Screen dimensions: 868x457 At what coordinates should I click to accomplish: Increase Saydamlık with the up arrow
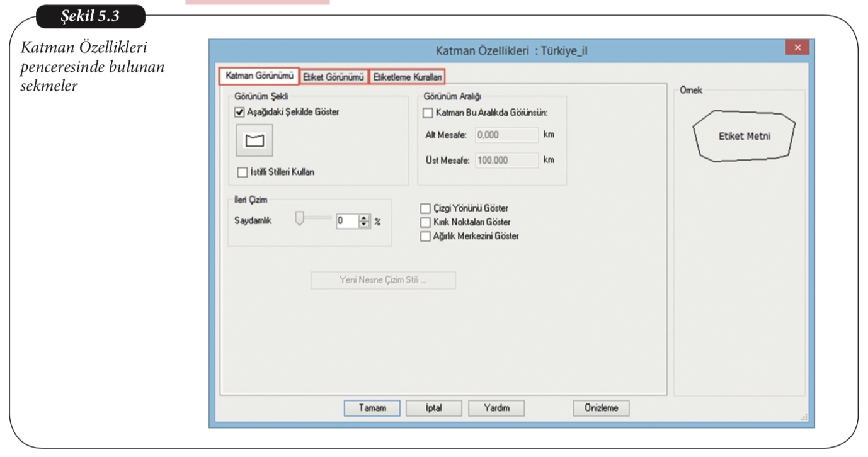click(364, 218)
